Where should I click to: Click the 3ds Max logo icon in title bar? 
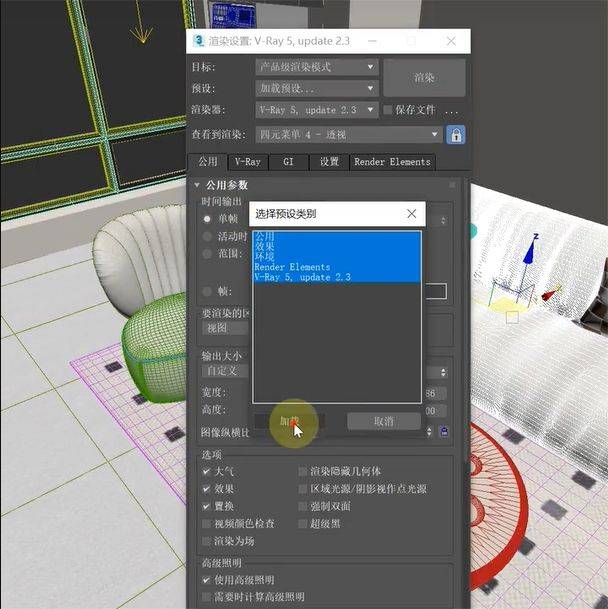pos(199,41)
